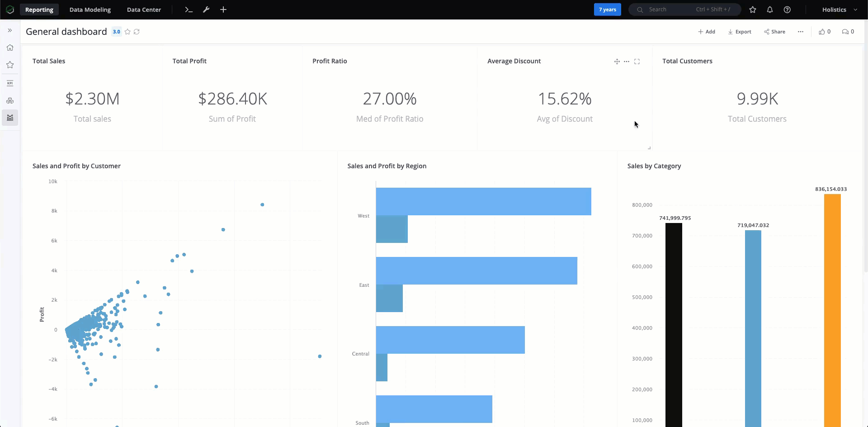The width and height of the screenshot is (868, 427).
Task: Expand the Holistics account dropdown
Action: 840,9
